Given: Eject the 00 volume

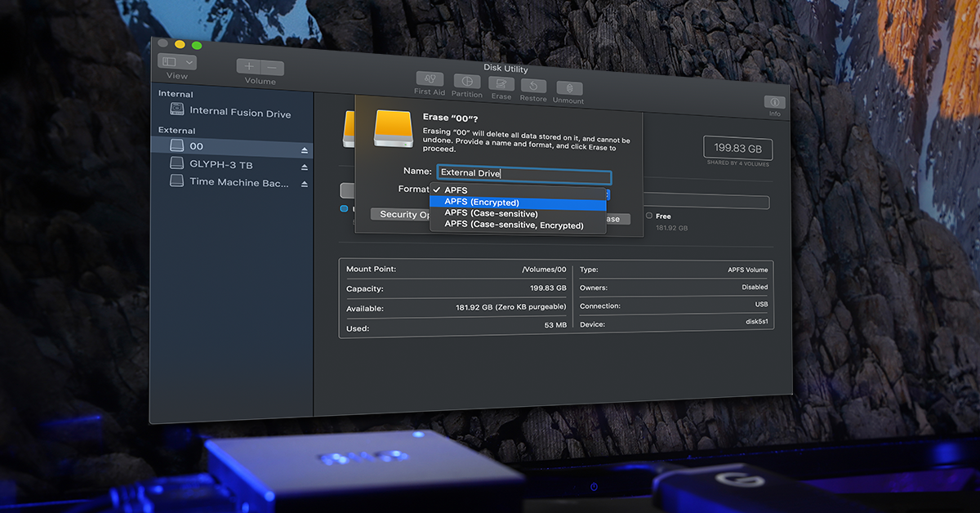Looking at the screenshot, I should (x=304, y=150).
